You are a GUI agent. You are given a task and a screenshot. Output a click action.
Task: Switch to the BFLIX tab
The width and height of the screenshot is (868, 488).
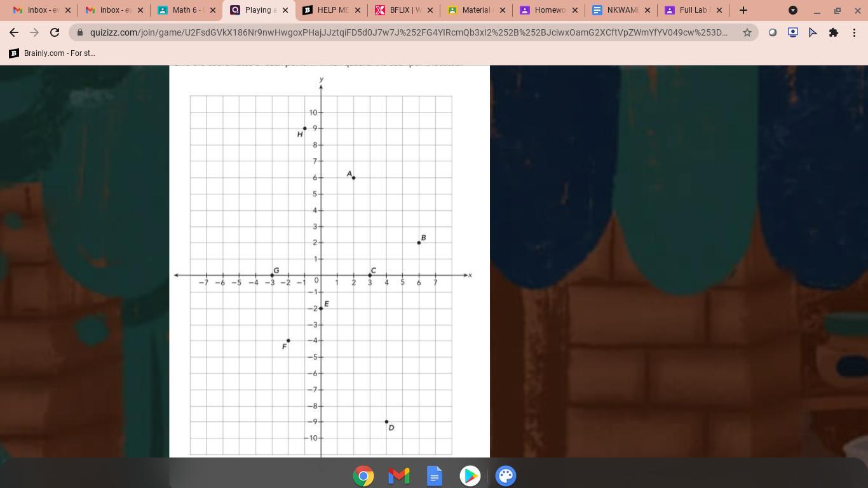(404, 10)
